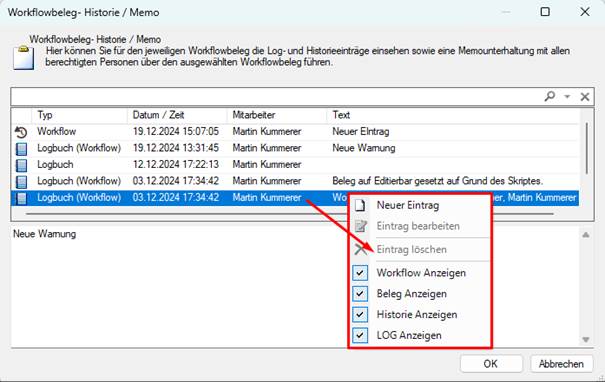Click the delete X icon beside Eintrag löschen
The width and height of the screenshot is (605, 382).
[x=360, y=250]
